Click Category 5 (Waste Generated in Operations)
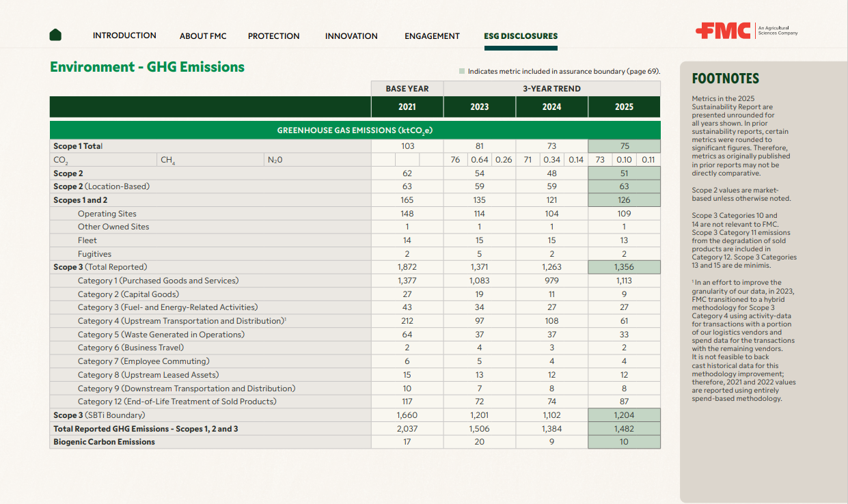The image size is (848, 504). tap(161, 335)
